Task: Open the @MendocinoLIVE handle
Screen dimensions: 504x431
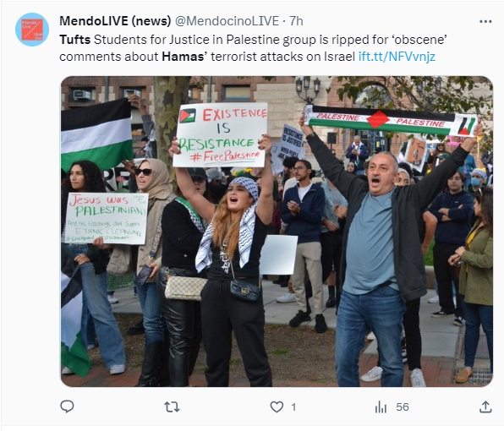Action: pos(227,21)
